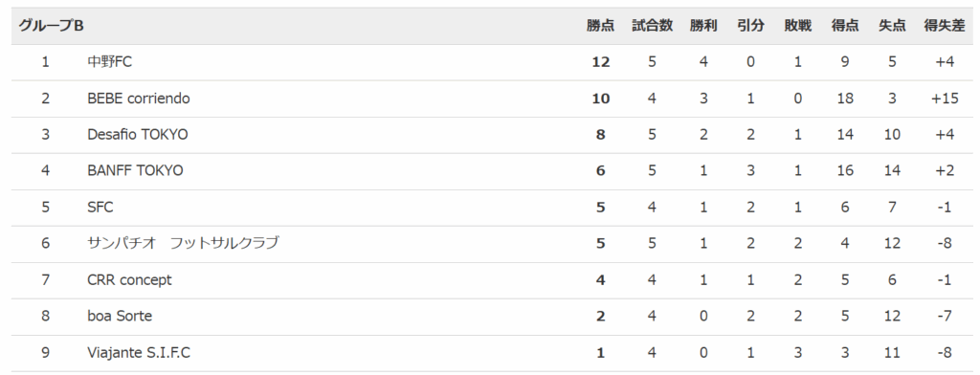Click the BANFF TOKYO team name
980x375 pixels.
pos(136,170)
